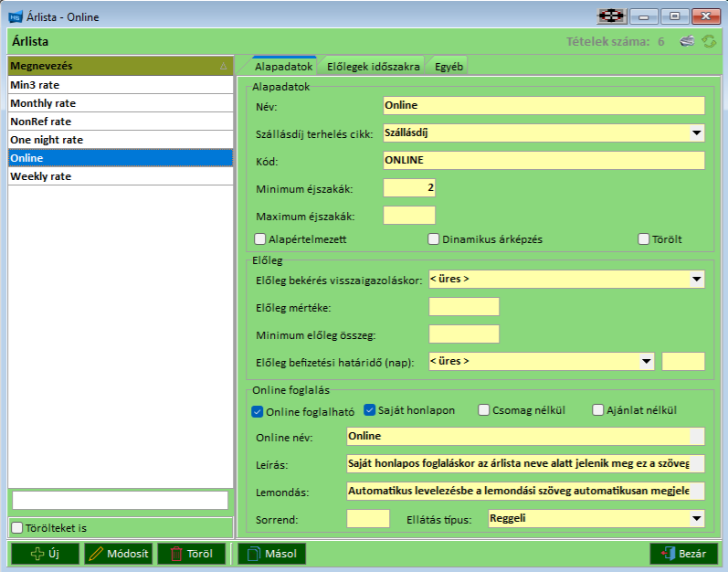Click the refresh arrows icon in the header
Viewport: 728px width, 572px height.
709,41
